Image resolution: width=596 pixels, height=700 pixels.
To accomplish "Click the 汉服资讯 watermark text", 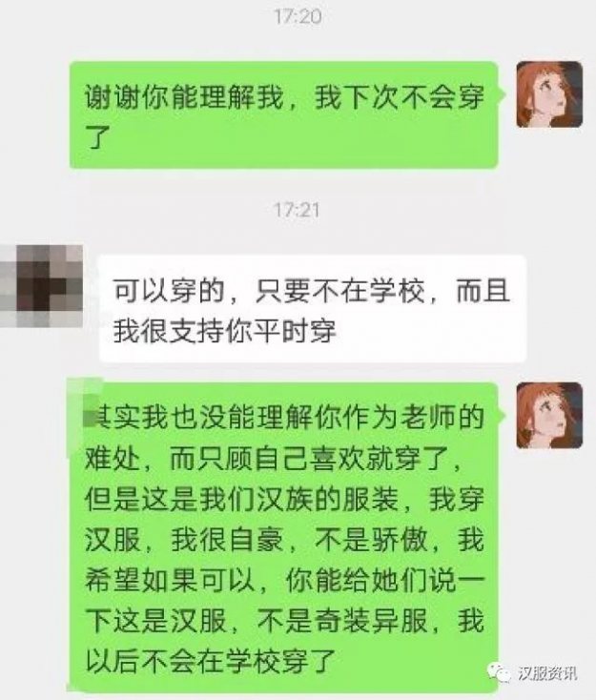I will [547, 673].
